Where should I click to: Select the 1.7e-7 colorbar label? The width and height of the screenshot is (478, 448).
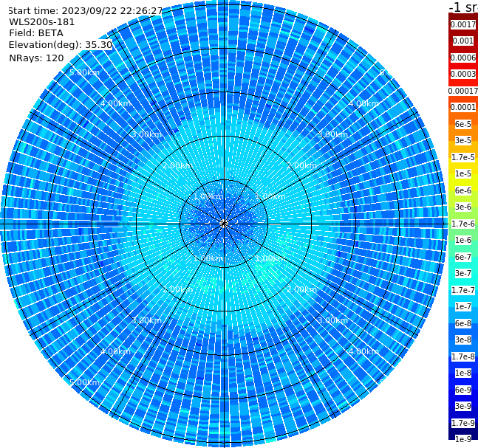(463, 290)
